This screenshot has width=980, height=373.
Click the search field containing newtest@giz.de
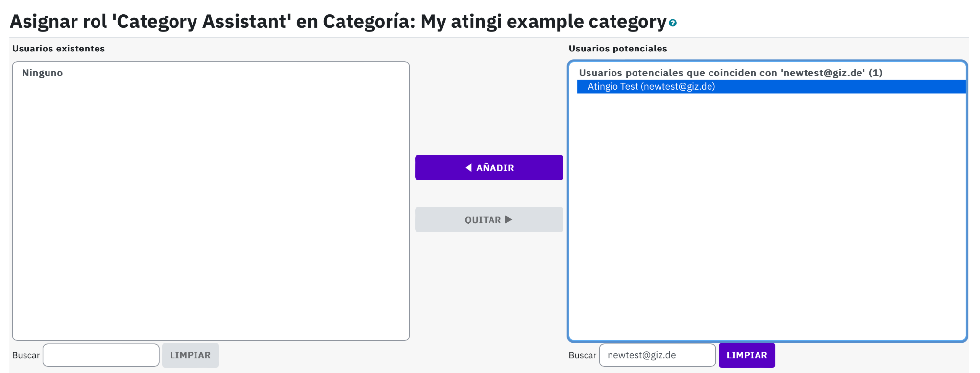pos(658,355)
